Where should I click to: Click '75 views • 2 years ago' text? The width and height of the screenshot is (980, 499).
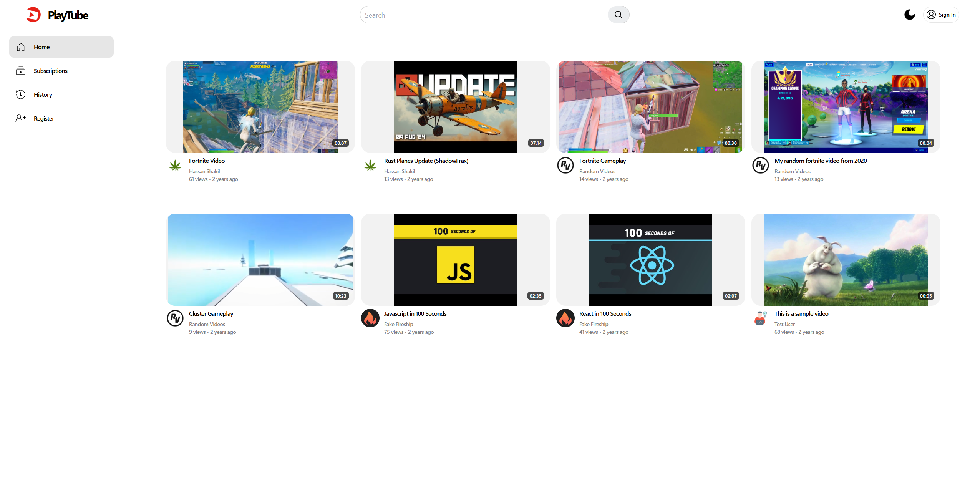tap(409, 332)
